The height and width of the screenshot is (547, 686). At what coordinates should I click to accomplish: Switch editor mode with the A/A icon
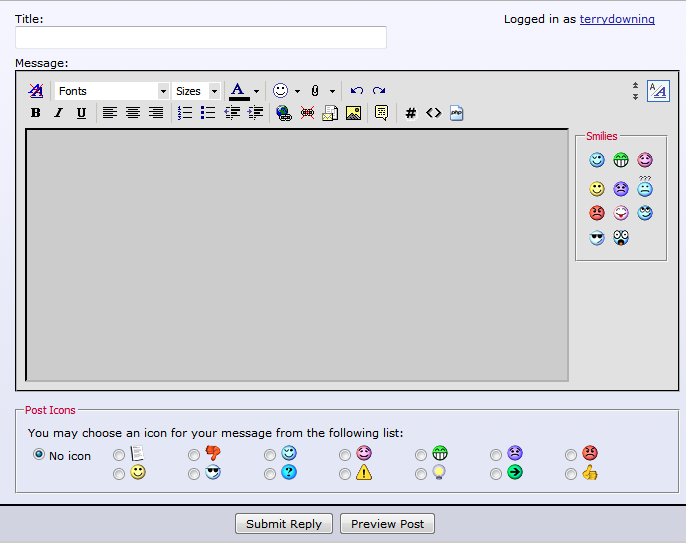pos(658,91)
